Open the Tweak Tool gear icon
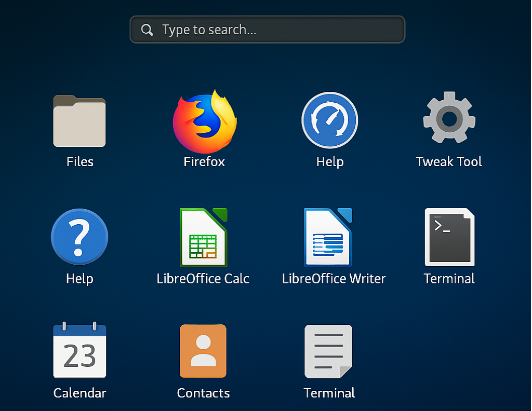This screenshot has width=532, height=411. pos(449,118)
